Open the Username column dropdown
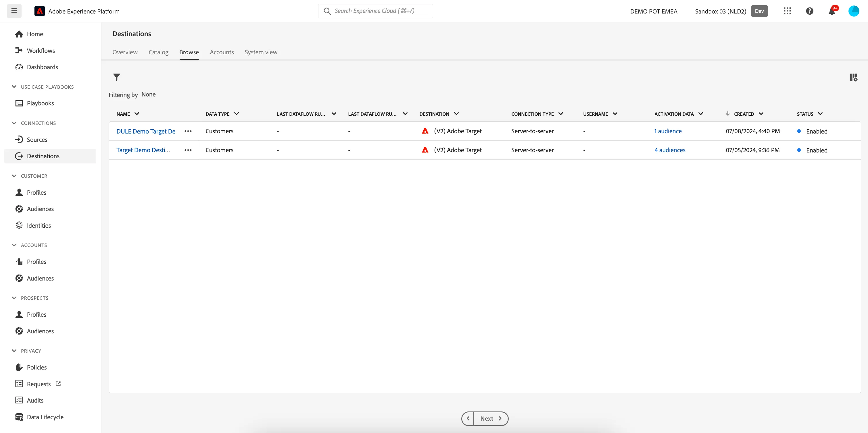This screenshot has height=433, width=868. 615,114
